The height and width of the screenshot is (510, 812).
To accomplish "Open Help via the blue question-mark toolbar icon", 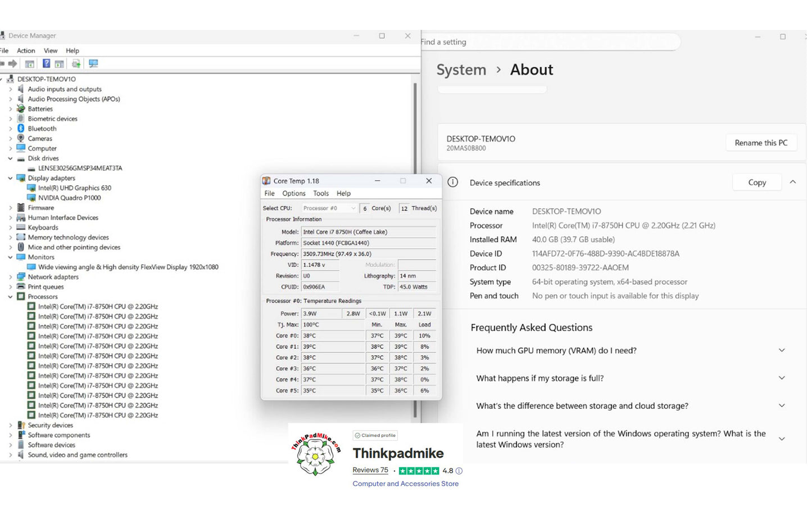I will pos(46,64).
